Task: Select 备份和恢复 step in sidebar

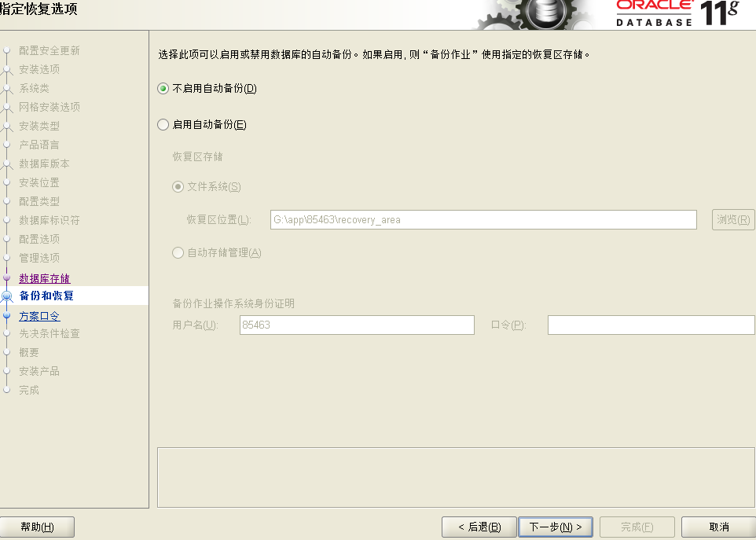Action: coord(46,296)
